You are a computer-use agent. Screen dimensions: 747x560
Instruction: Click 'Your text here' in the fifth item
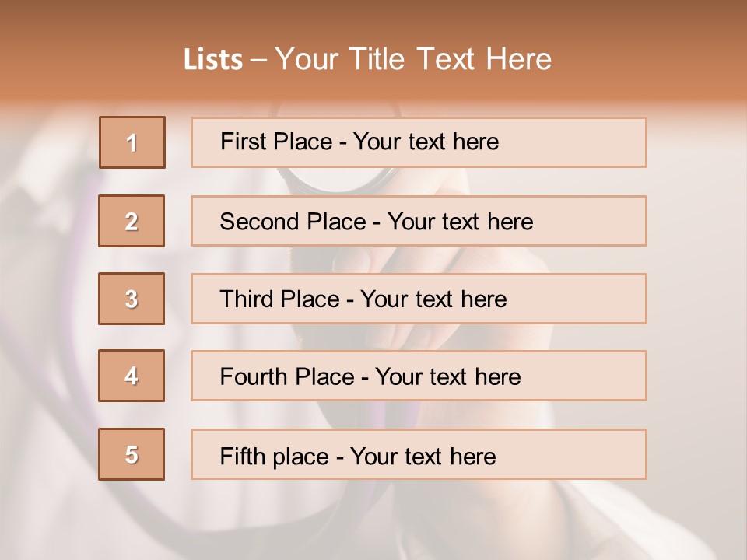[x=423, y=456]
